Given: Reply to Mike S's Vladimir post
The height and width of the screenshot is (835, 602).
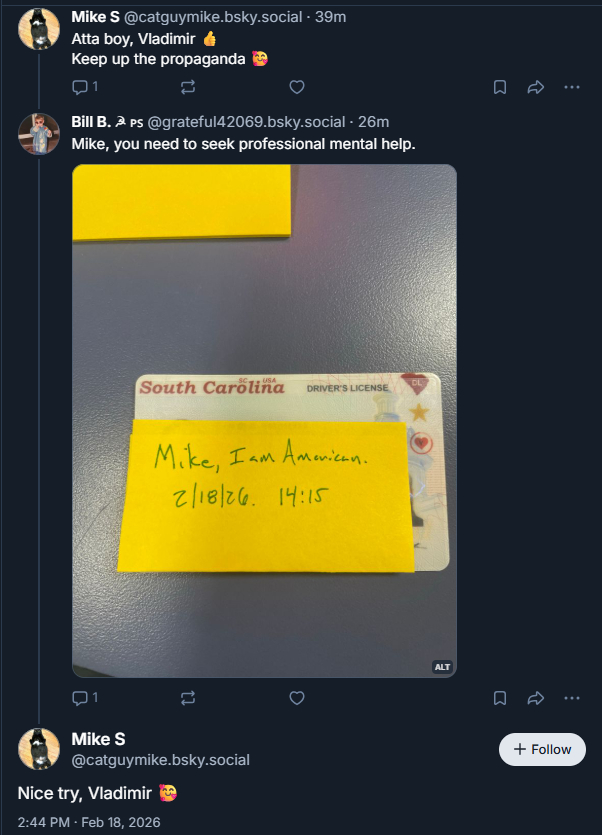Looking at the screenshot, I should click(85, 87).
